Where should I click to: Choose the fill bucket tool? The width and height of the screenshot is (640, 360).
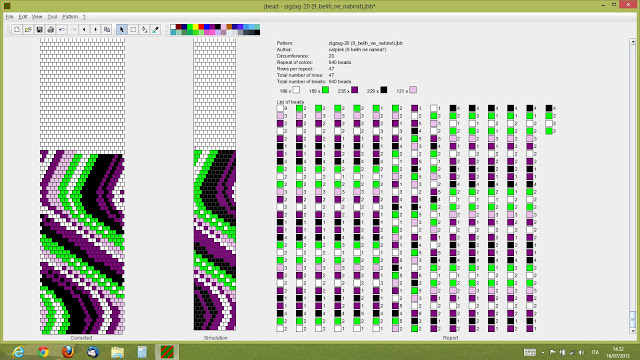[x=144, y=29]
